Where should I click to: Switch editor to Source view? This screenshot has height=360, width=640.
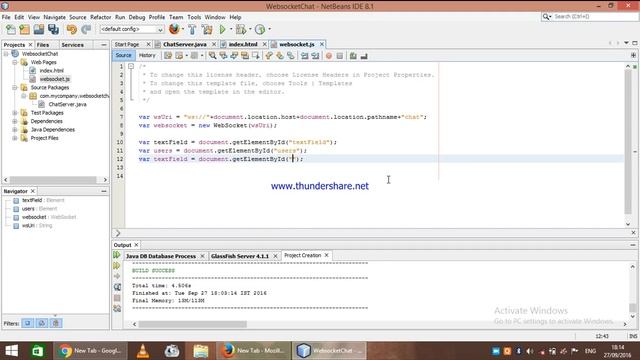[x=123, y=55]
